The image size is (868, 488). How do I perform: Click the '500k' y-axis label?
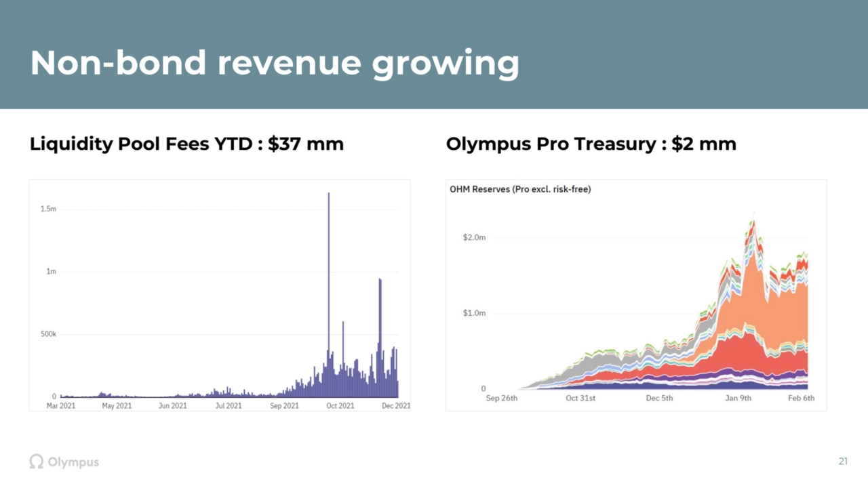(47, 334)
